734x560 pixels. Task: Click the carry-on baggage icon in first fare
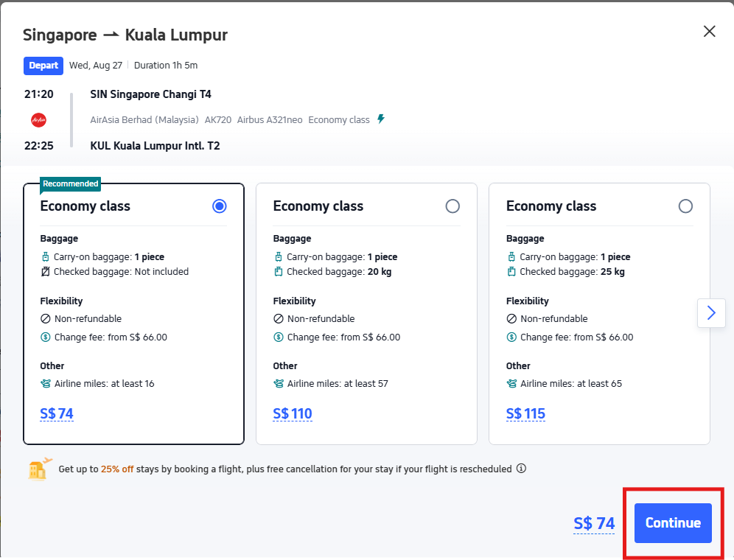tap(44, 256)
